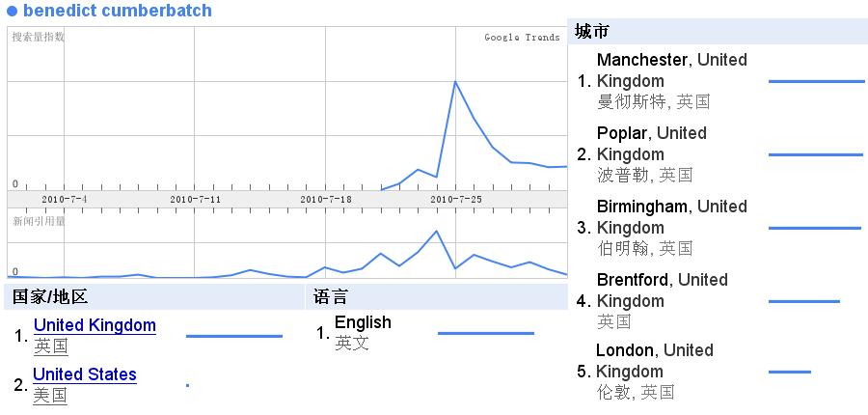Click the 2010-7-25 date marker
868x415 pixels.
(456, 199)
